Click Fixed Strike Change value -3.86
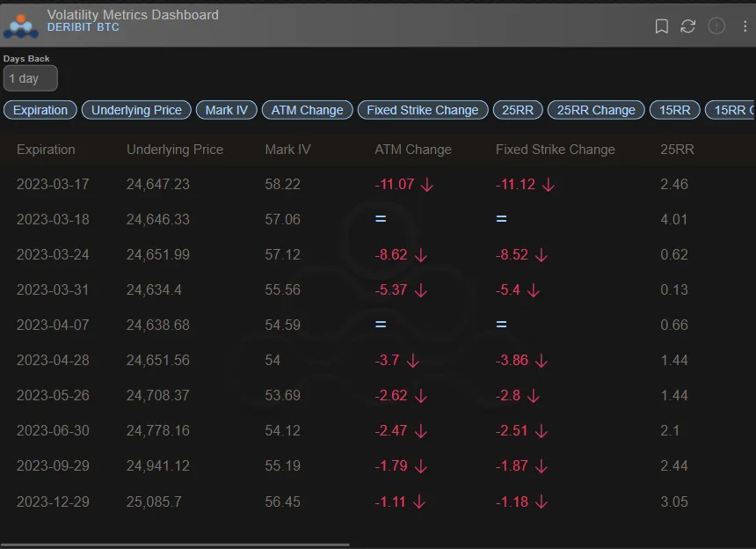This screenshot has width=756, height=549. [x=512, y=361]
